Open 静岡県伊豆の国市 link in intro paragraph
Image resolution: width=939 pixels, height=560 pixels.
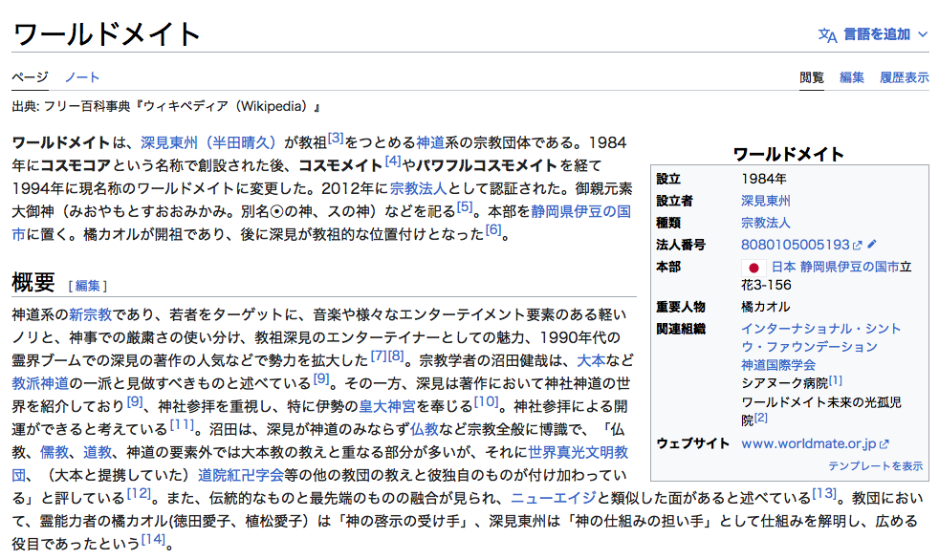pos(321,224)
